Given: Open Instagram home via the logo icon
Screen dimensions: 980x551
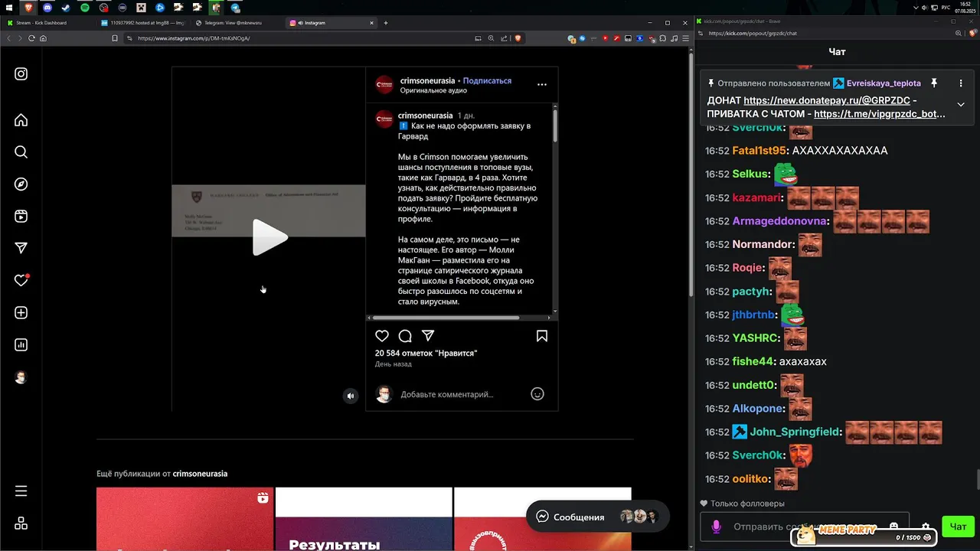Looking at the screenshot, I should coord(21,73).
